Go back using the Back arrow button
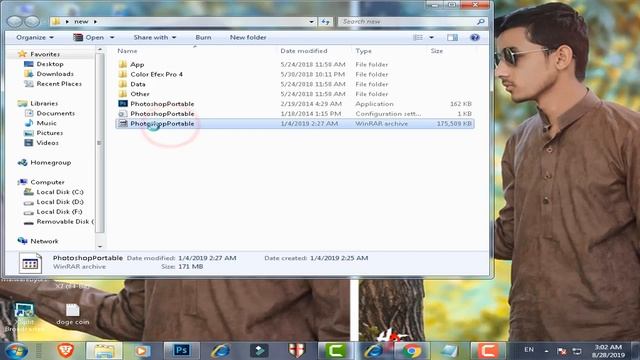This screenshot has height=360, width=640. pos(15,21)
